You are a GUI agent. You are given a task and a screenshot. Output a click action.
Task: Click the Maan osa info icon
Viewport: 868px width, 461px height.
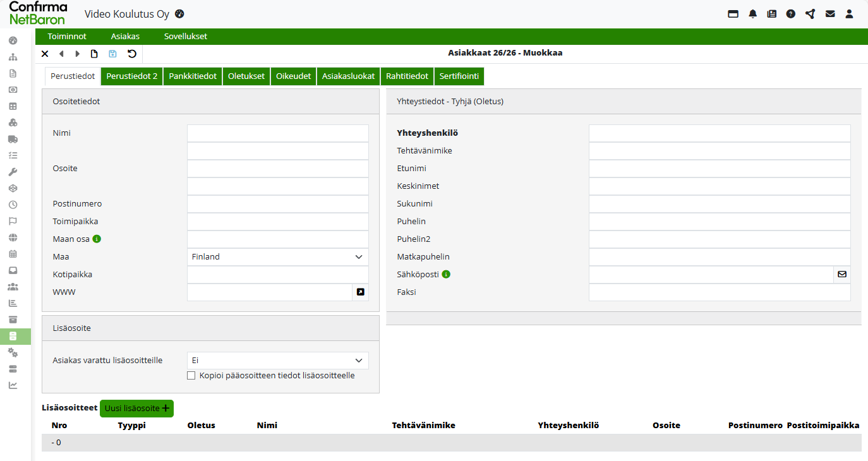point(97,239)
